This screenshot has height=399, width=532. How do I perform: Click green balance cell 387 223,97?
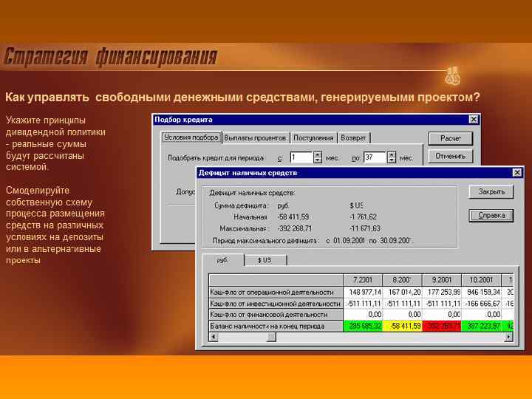[482, 326]
